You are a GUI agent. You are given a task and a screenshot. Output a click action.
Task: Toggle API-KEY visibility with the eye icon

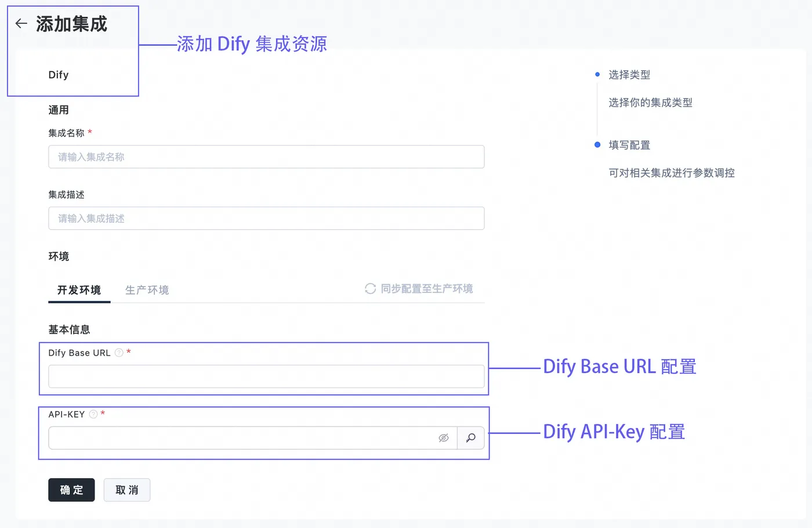pos(444,438)
